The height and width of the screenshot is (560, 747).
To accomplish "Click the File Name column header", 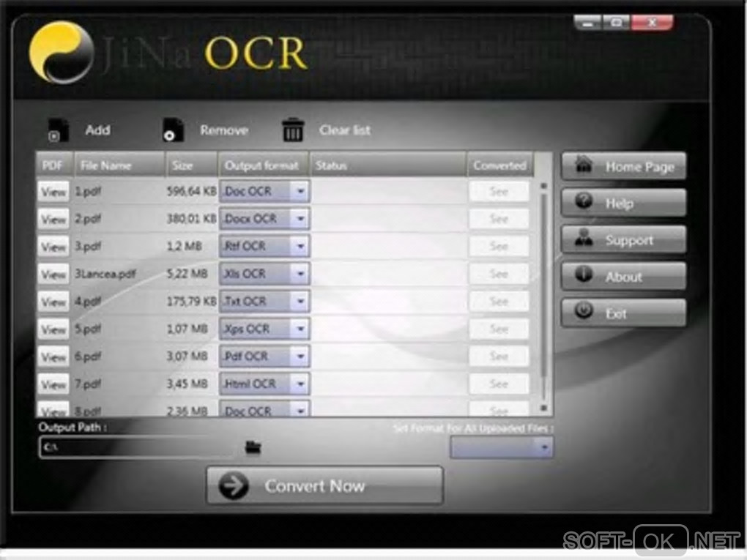I will coord(119,165).
